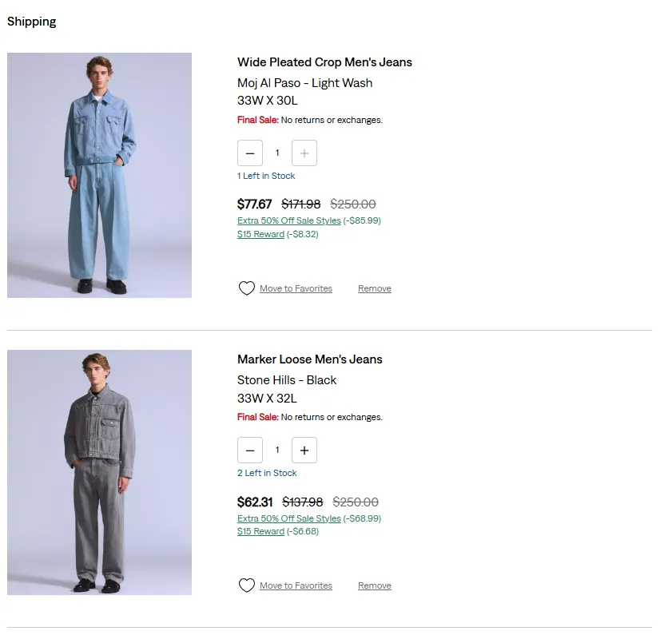Decrease quantity of Wide Pleated Crop Jeans
The height and width of the screenshot is (643, 672).
[x=250, y=153]
